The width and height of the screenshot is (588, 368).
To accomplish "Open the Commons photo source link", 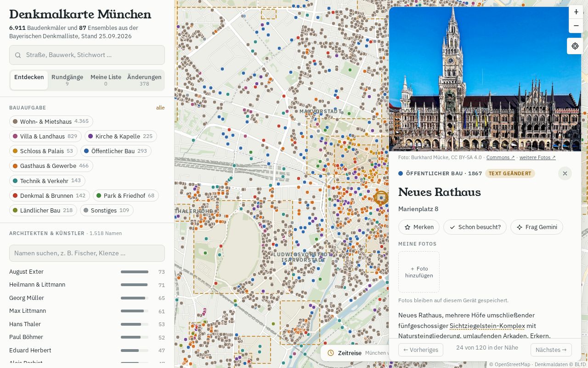I will click(501, 157).
